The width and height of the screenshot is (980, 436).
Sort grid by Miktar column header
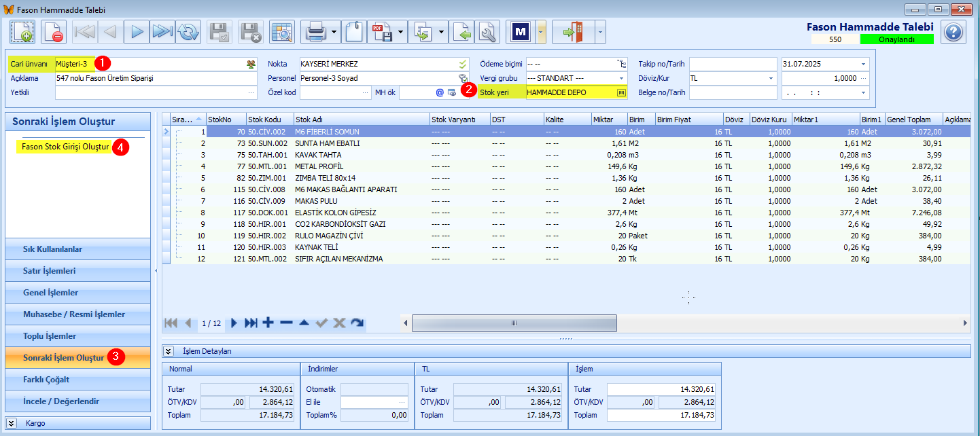[x=609, y=119]
